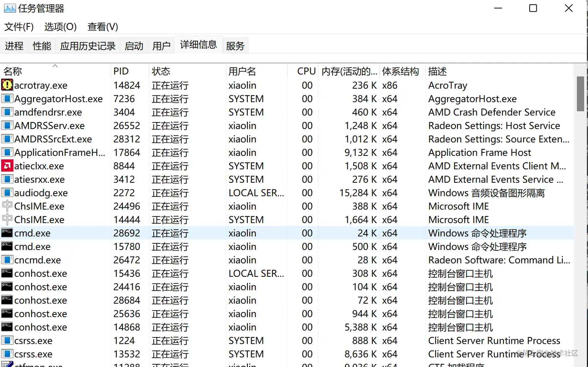Image resolution: width=588 pixels, height=367 pixels.
Task: Click the red AMD atieclxx.exe icon
Action: (7, 166)
